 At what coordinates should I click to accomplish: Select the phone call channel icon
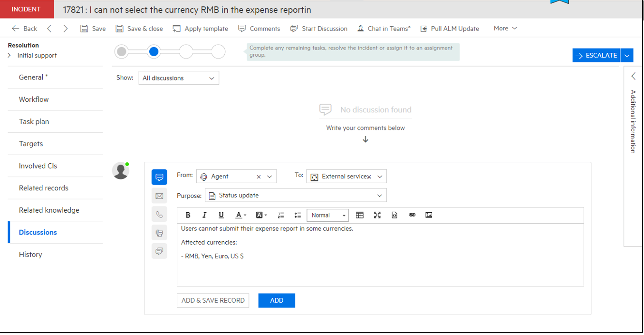(x=159, y=214)
